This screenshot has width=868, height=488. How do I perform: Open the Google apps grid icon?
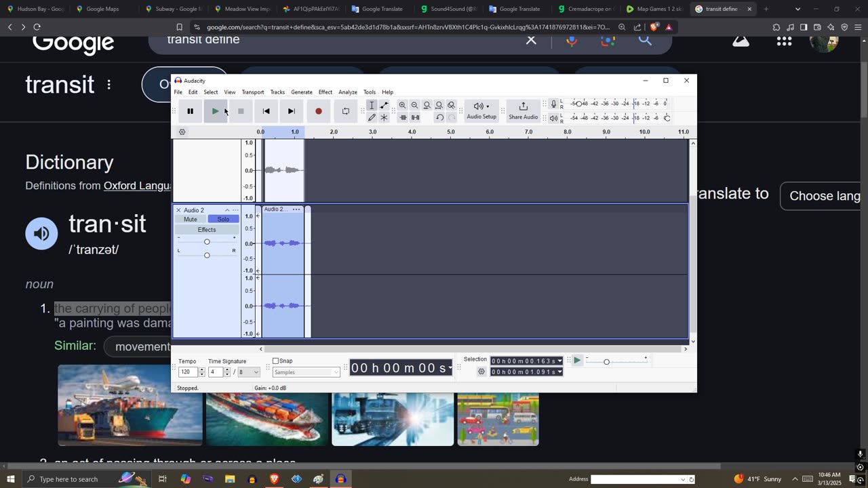point(785,41)
